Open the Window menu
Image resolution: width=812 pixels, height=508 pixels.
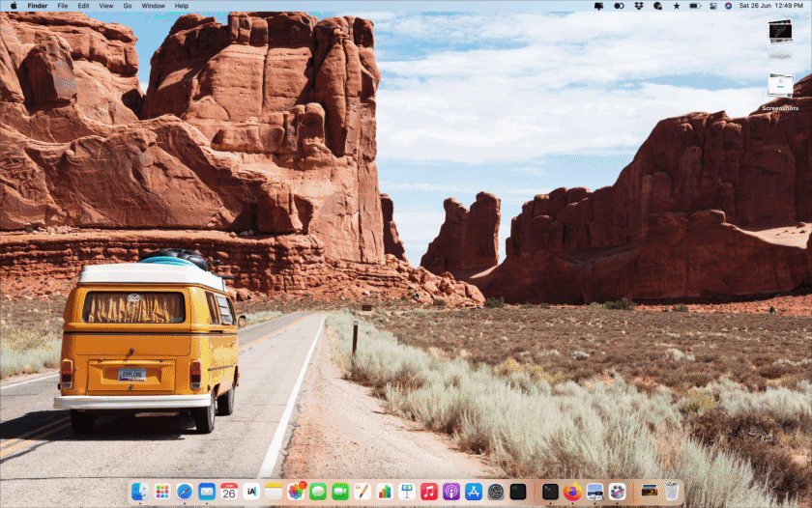click(154, 6)
